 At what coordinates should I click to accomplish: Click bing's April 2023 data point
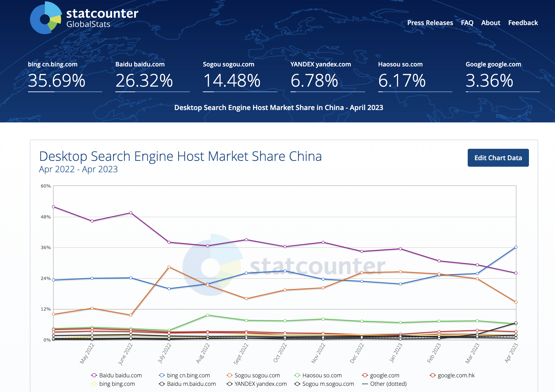coord(516,247)
